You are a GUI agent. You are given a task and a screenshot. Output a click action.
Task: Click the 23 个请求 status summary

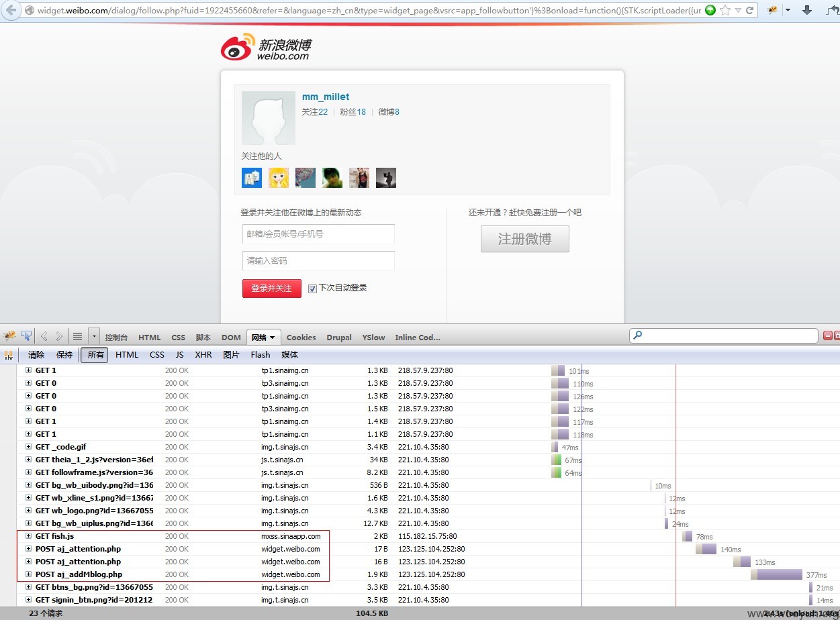pos(46,613)
